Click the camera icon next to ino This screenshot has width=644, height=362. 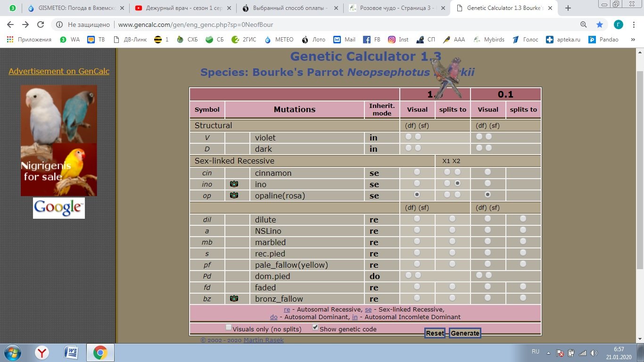coord(234,184)
